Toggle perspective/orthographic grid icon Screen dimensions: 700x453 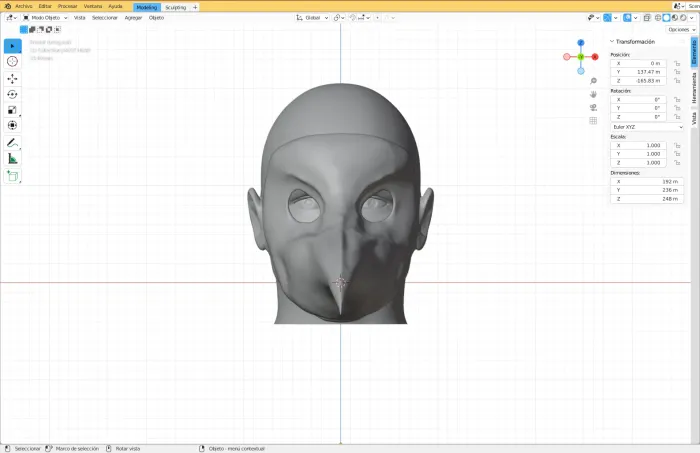[593, 121]
